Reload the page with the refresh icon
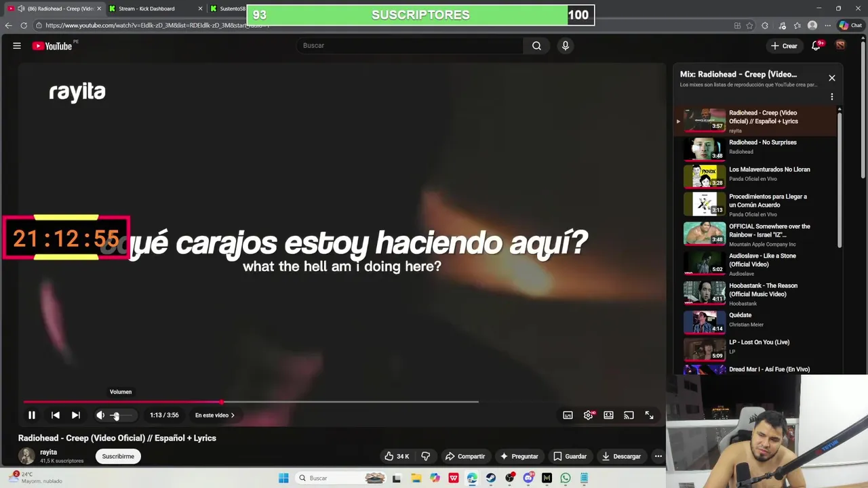The width and height of the screenshot is (868, 488). 24,26
